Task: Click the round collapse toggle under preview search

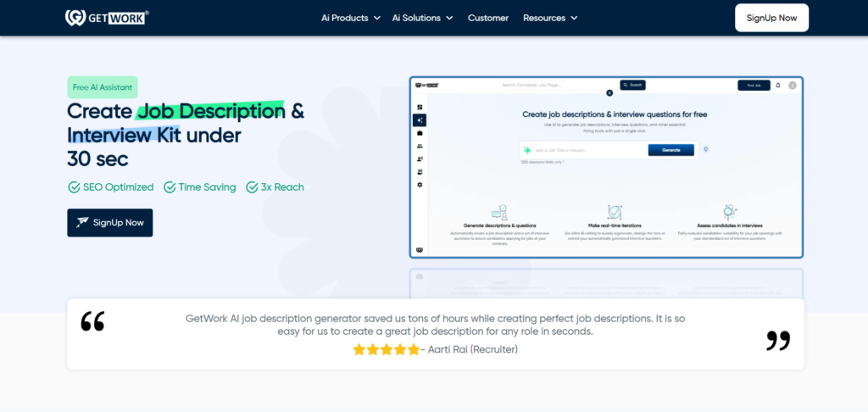Action: coord(609,93)
